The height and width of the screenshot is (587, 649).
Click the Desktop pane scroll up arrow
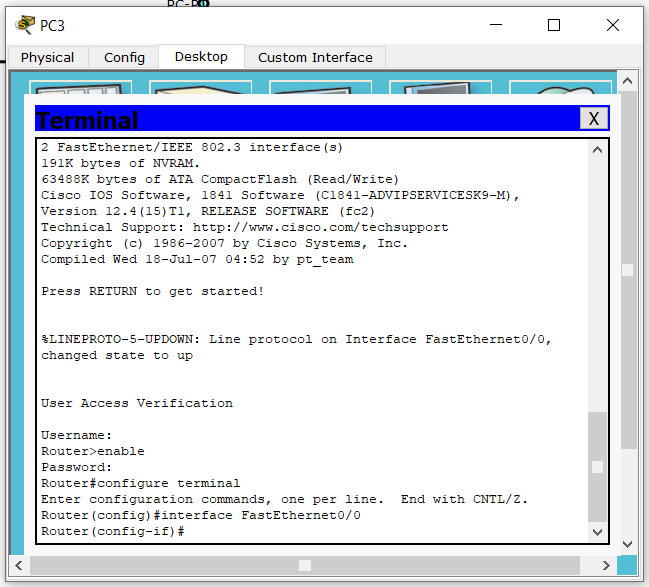click(627, 81)
